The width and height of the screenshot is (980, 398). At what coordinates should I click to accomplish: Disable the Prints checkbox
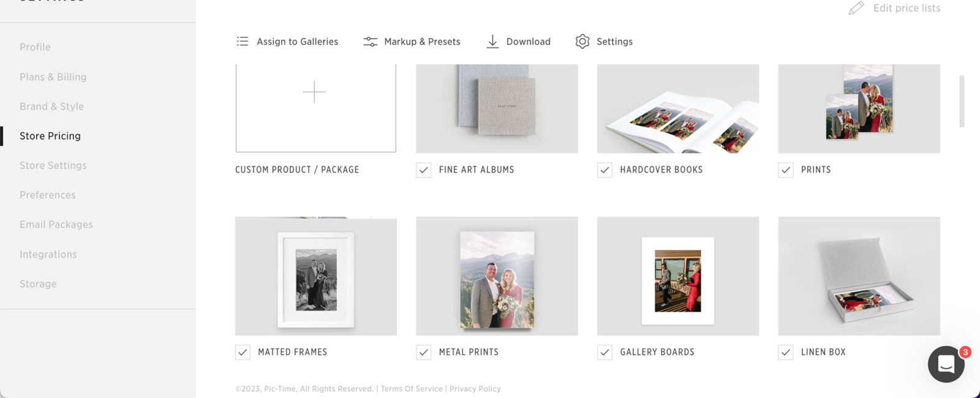coord(786,170)
